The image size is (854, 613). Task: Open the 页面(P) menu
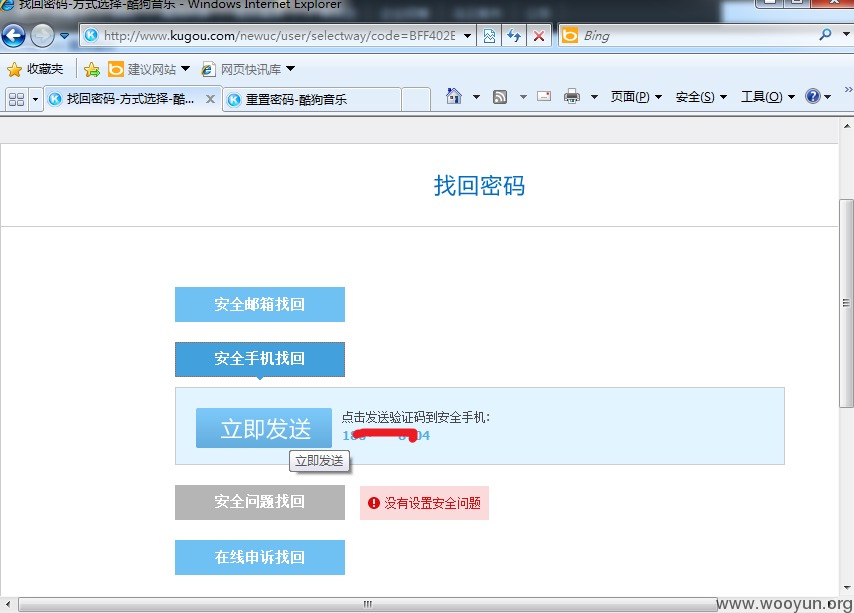click(636, 97)
